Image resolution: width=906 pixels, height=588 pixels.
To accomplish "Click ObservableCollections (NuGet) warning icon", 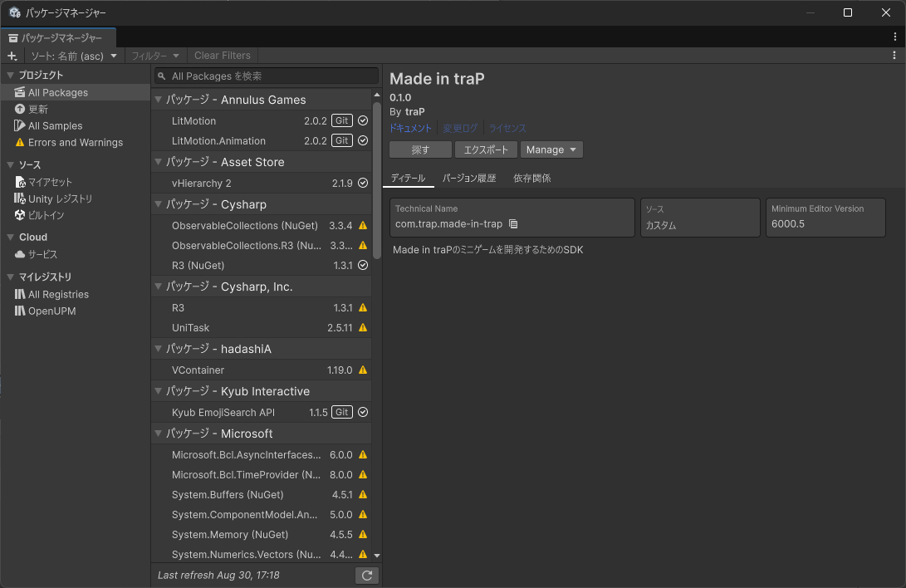I will point(363,226).
